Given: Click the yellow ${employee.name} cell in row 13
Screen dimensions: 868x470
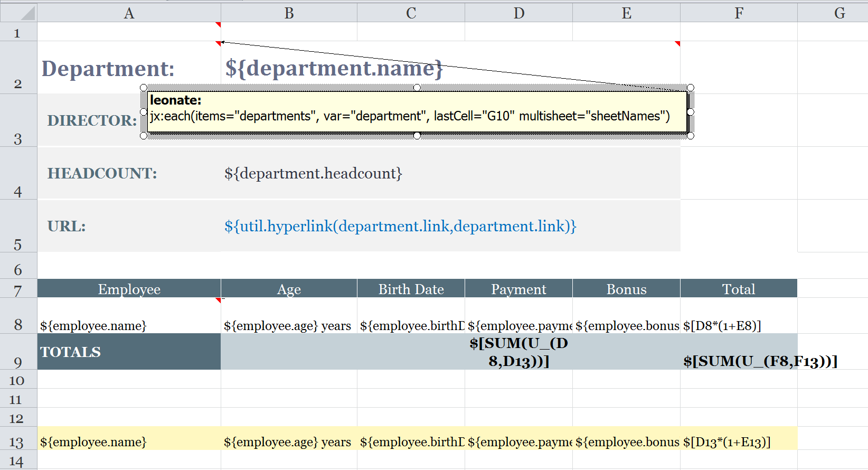Looking at the screenshot, I should click(129, 441).
